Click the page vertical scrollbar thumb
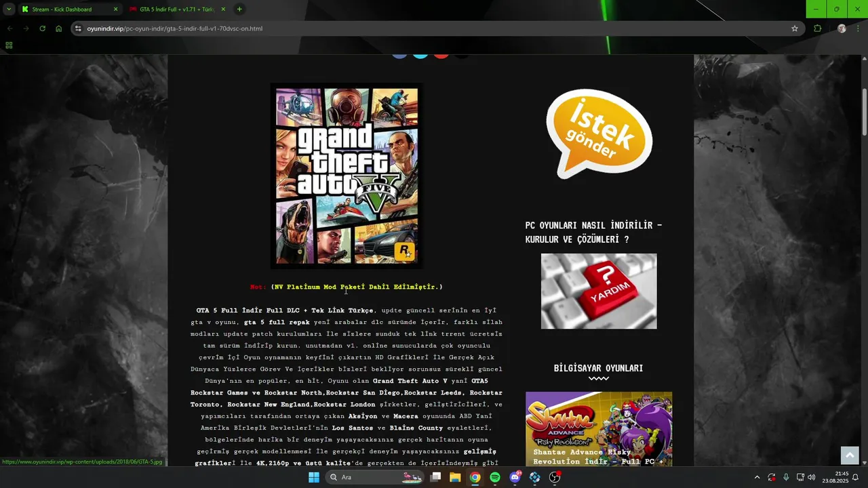 tap(865, 111)
